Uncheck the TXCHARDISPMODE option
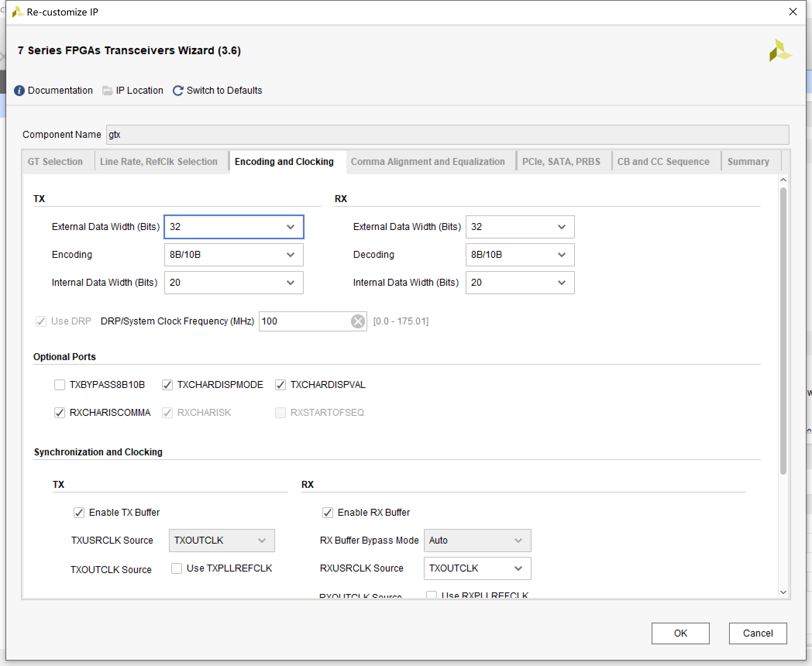 coord(167,385)
